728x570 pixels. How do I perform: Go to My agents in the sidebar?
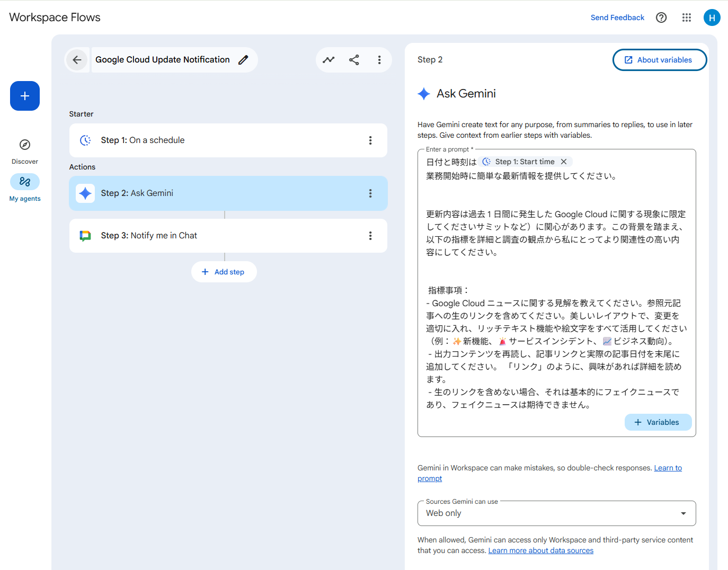point(25,182)
